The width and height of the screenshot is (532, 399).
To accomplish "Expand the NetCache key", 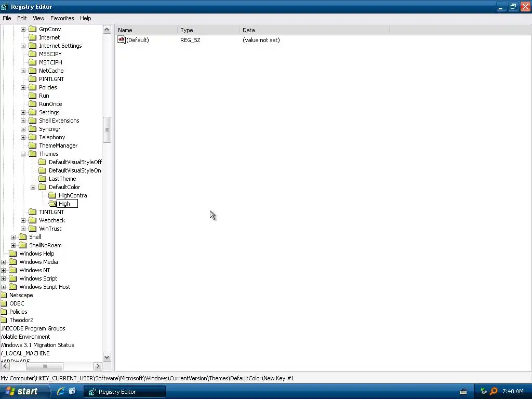I will pos(23,71).
